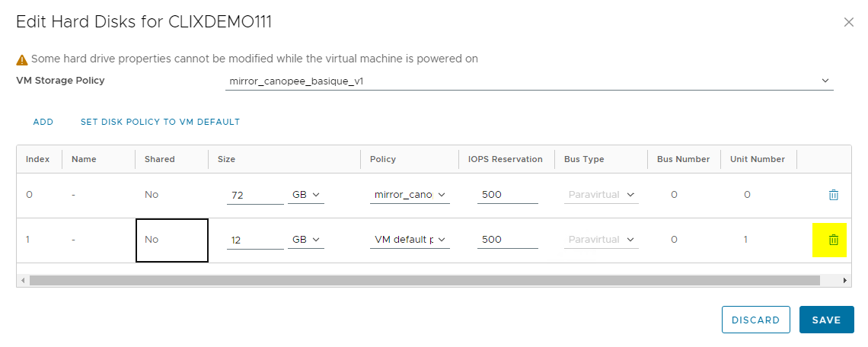This screenshot has width=868, height=347.
Task: Expand the VM Storage Policy dropdown
Action: (825, 81)
